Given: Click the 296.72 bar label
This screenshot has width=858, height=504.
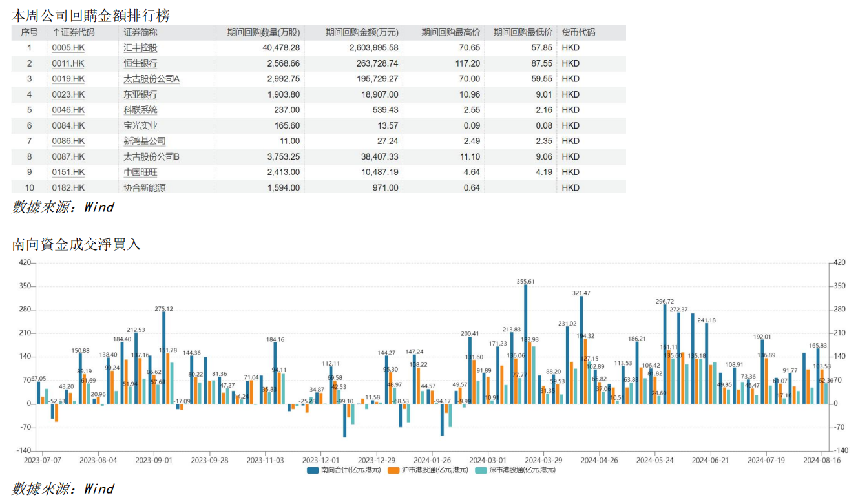Looking at the screenshot, I should pyautogui.click(x=665, y=301).
